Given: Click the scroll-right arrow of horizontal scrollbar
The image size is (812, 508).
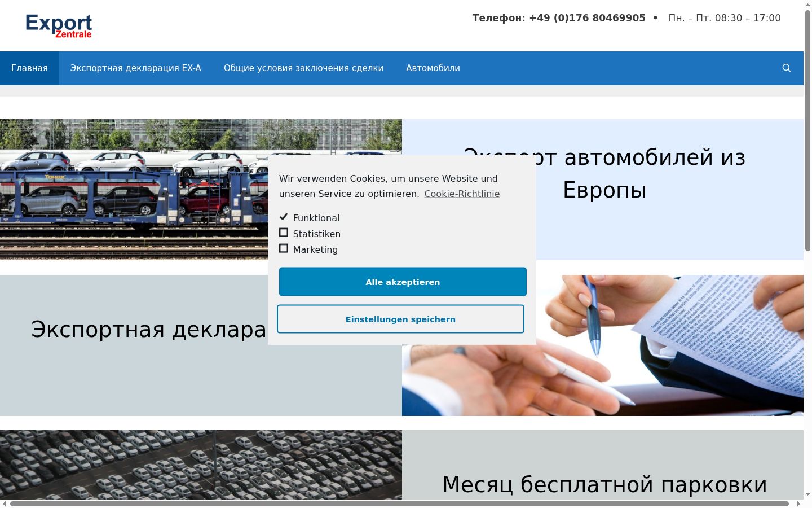Looking at the screenshot, I should click(798, 503).
